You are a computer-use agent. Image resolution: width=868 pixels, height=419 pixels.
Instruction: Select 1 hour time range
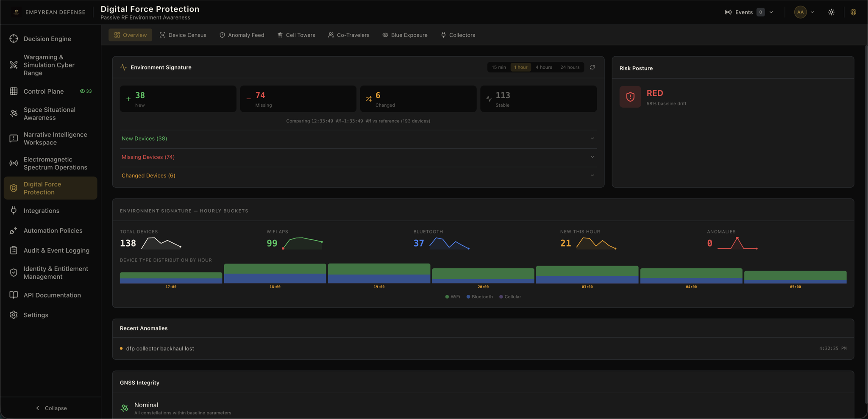click(x=521, y=67)
